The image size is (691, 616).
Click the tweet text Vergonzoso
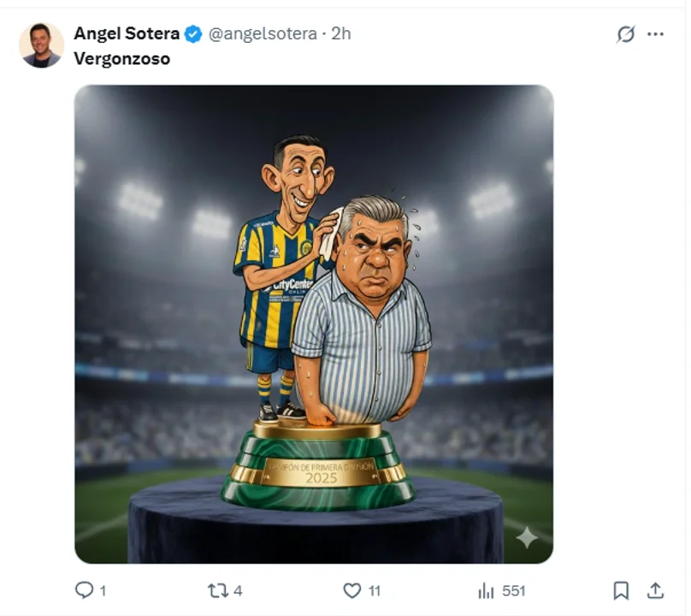121,59
